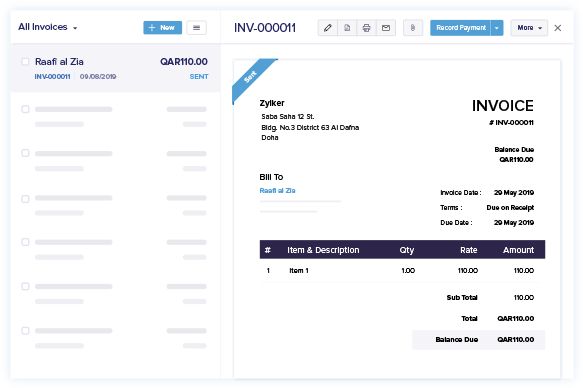
Task: Open the More dropdown menu
Action: pyautogui.click(x=529, y=28)
